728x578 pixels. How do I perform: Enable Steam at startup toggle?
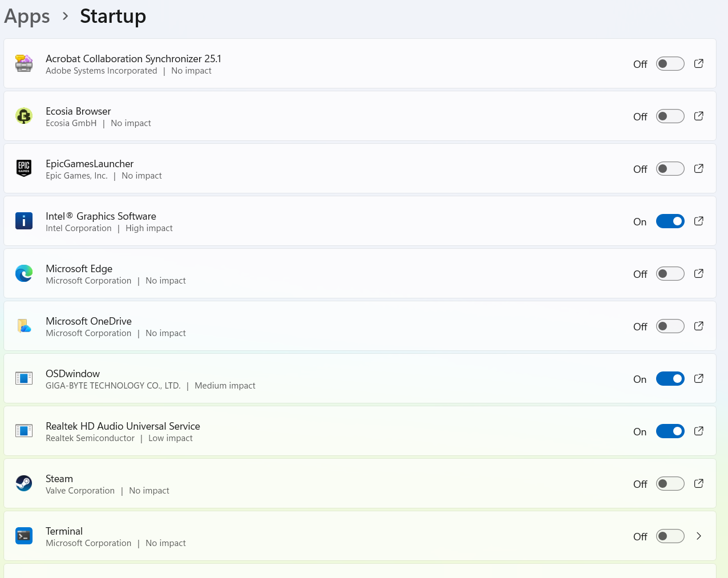point(670,484)
